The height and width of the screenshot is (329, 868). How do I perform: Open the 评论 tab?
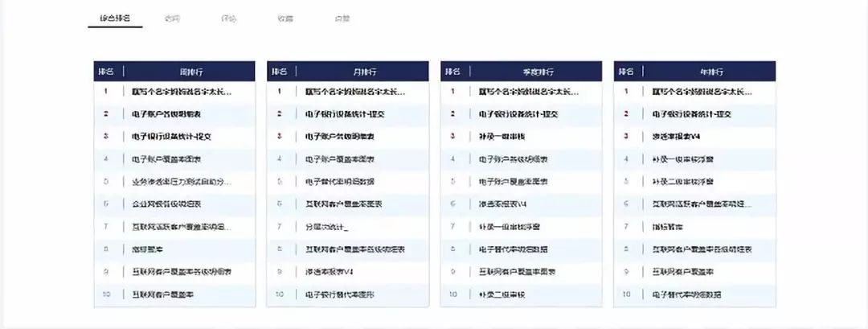(x=228, y=19)
